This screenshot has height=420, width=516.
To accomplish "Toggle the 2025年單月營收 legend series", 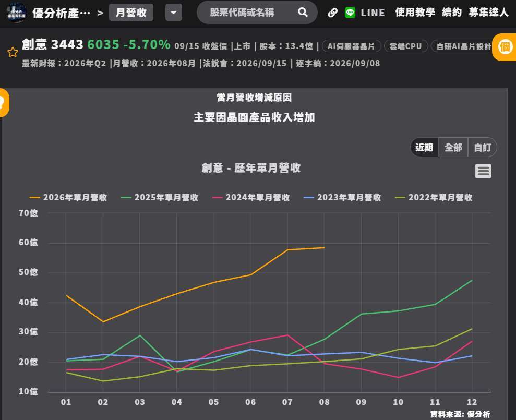I will click(x=160, y=198).
